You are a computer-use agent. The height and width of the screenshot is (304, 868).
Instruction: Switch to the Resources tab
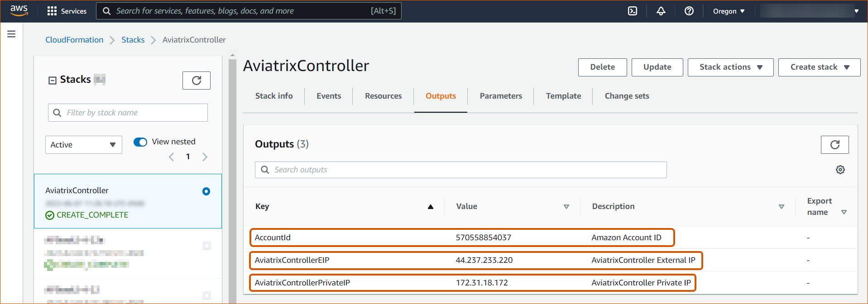(x=384, y=96)
